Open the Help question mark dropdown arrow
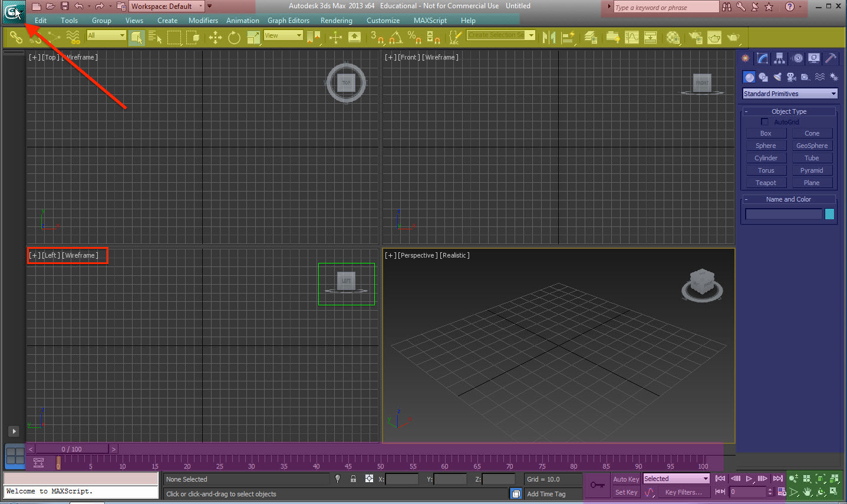 pos(800,7)
